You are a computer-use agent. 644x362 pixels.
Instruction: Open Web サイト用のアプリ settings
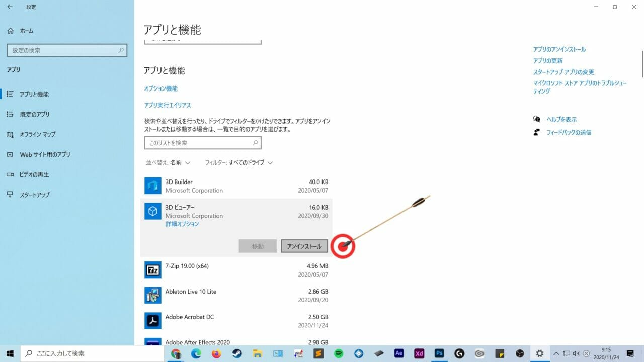[45, 154]
